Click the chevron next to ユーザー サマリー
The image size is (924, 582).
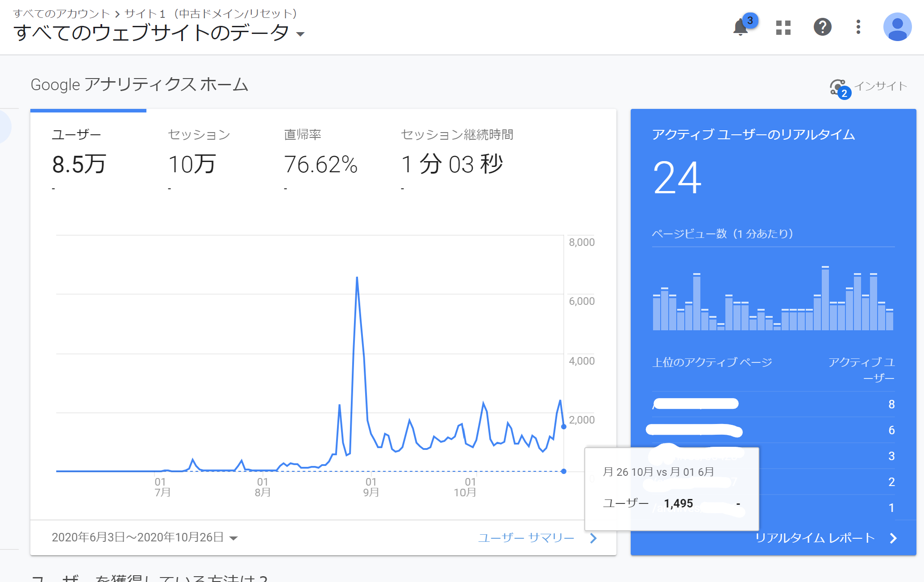coord(593,538)
